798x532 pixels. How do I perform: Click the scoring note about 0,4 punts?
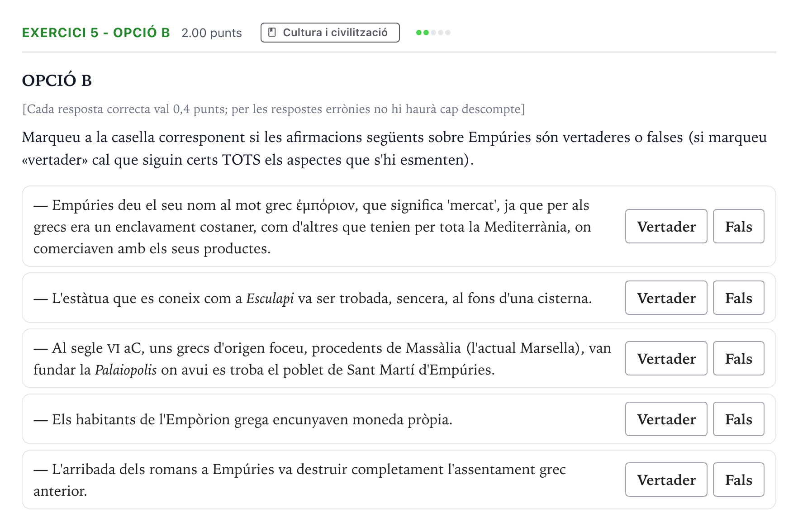point(273,109)
